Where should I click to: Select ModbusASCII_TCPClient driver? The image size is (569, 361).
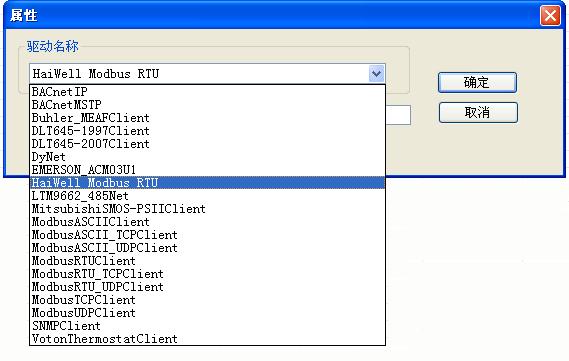(x=207, y=235)
